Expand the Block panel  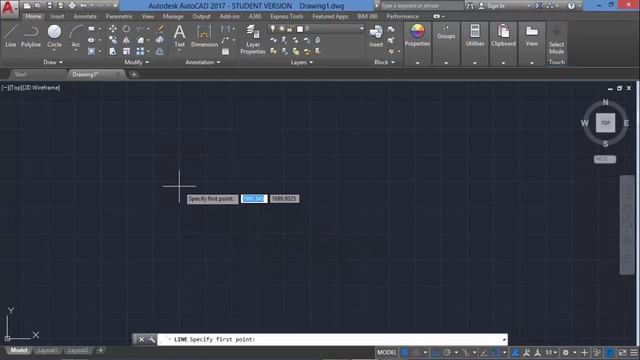click(x=384, y=62)
